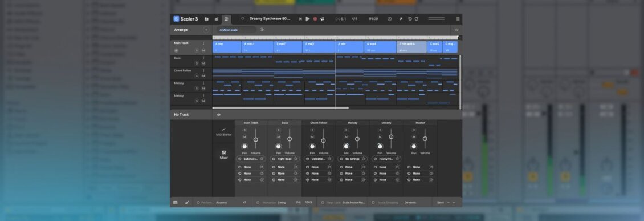Open the A Minor scale selector
Image resolution: width=644 pixels, height=221 pixels.
point(237,30)
